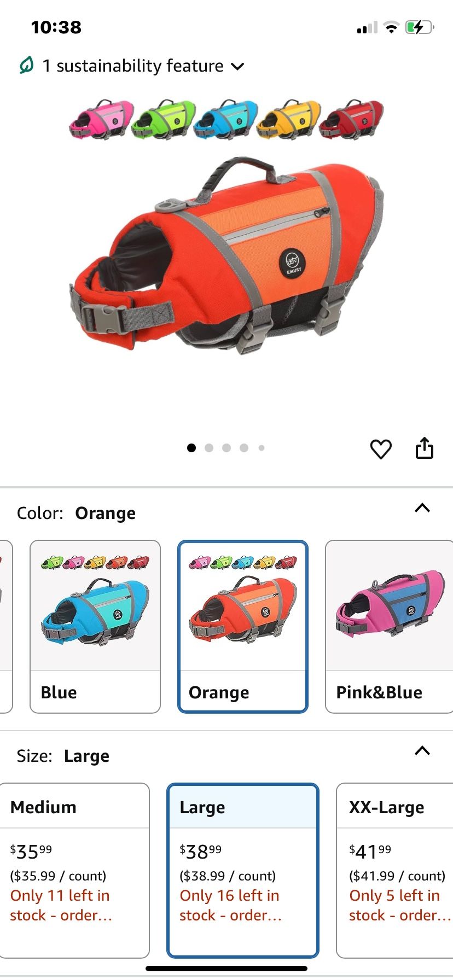Tap the share icon
This screenshot has width=453, height=980.
(x=425, y=447)
